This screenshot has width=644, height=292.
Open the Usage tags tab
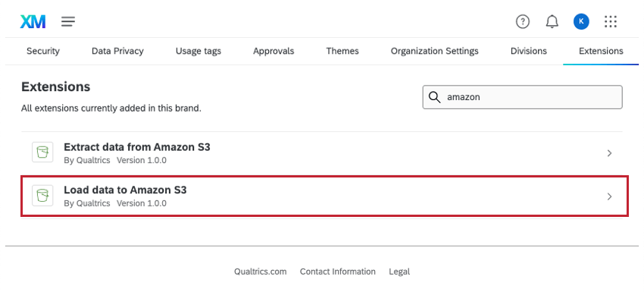(199, 51)
